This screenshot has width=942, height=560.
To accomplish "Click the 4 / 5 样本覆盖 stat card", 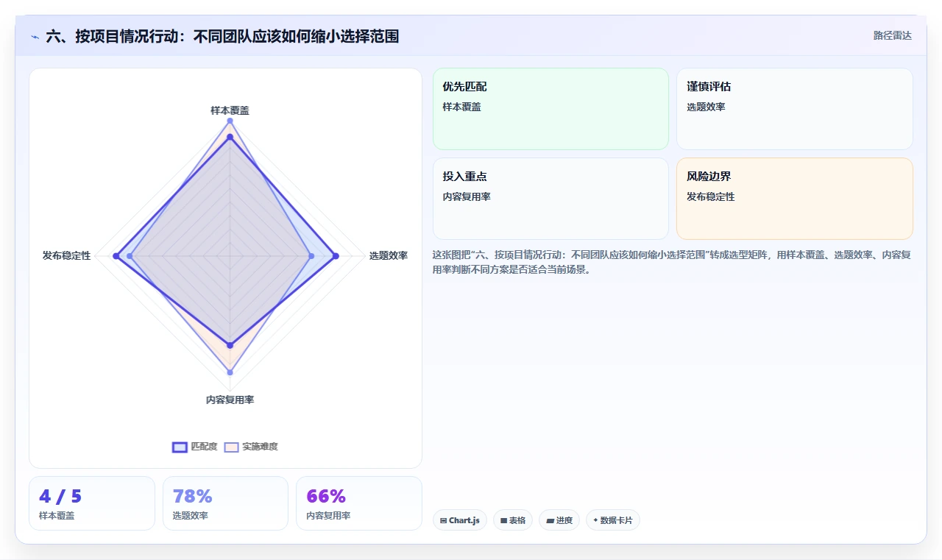I will [92, 503].
